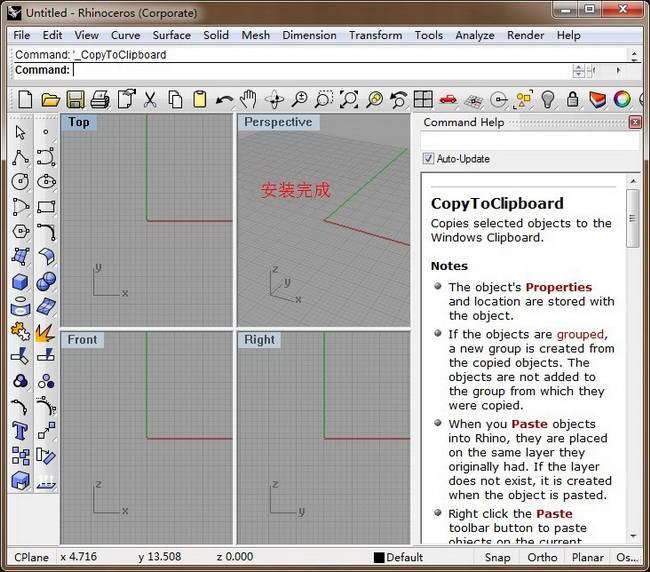Follow the Properties link in help
Screen dimensions: 650x572
(x=559, y=287)
